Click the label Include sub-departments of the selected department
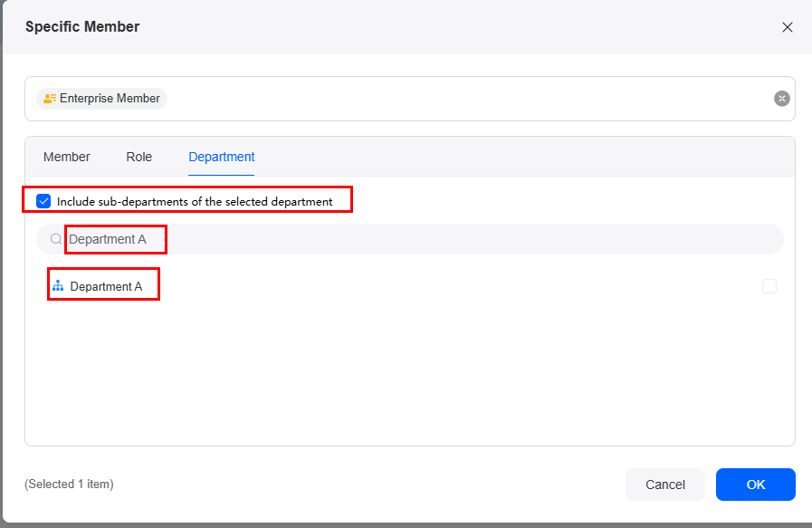This screenshot has width=812, height=528. click(195, 202)
